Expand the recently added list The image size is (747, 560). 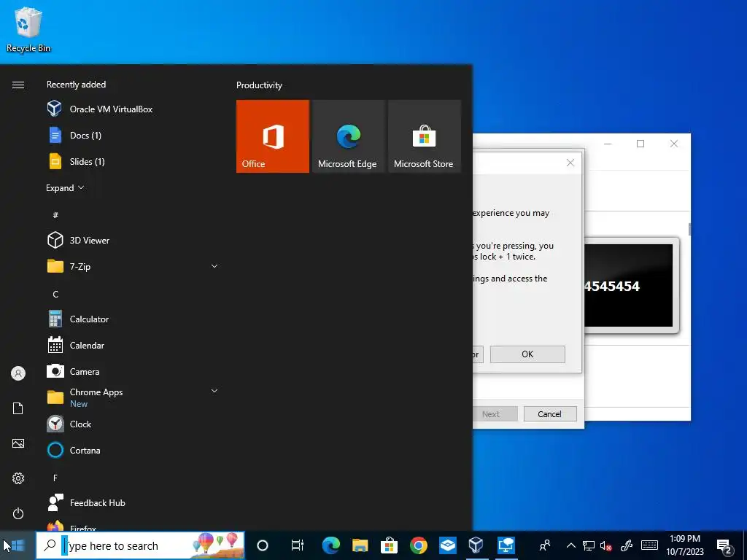65,187
